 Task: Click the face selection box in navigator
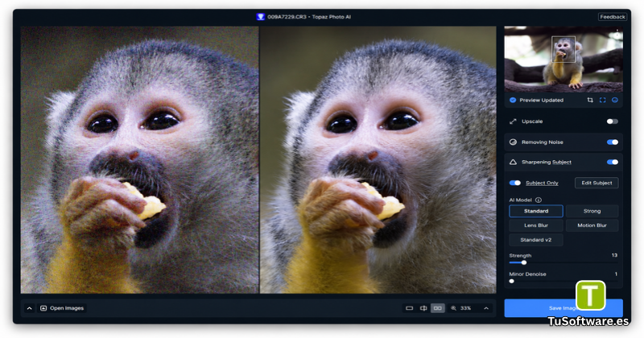pyautogui.click(x=563, y=49)
